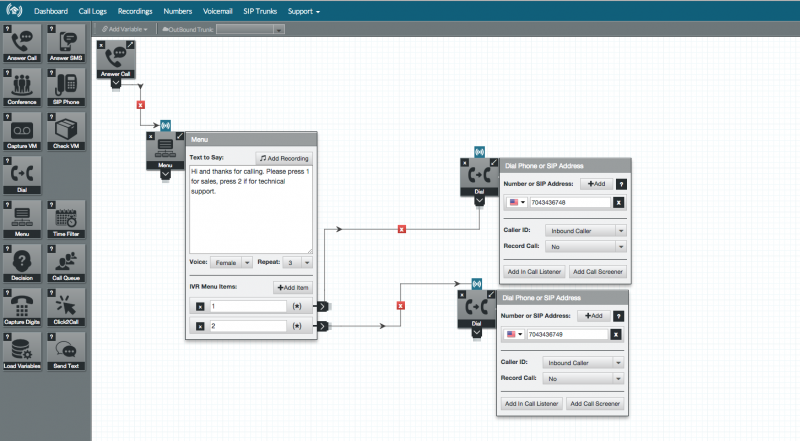Open the Call Logs page
The image size is (800, 441).
pyautogui.click(x=92, y=11)
